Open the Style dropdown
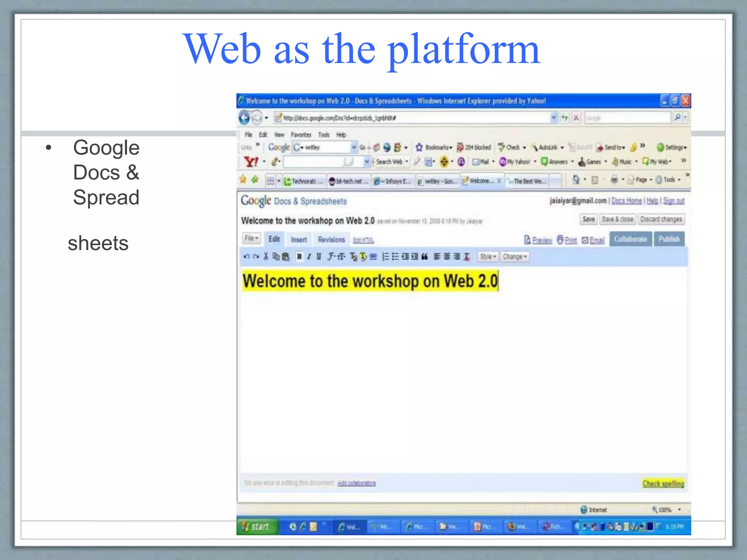This screenshot has width=747, height=560. coord(488,257)
